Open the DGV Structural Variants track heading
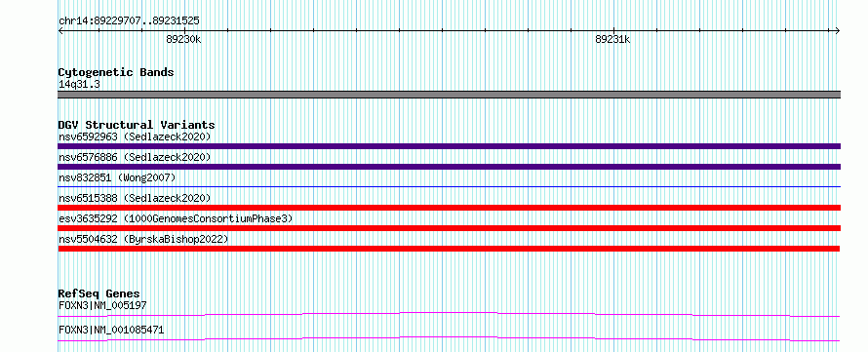The width and height of the screenshot is (868, 352). [x=137, y=125]
